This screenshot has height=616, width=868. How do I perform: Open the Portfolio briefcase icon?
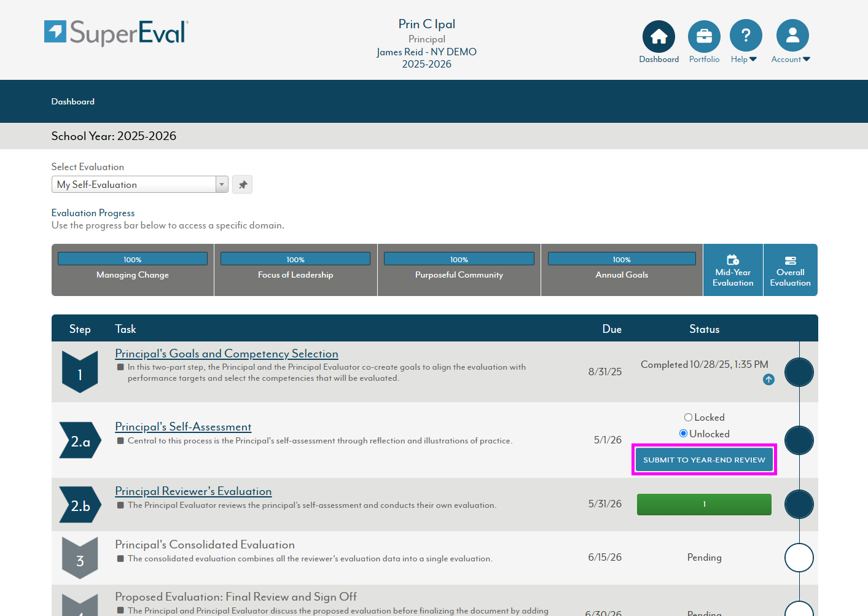coord(704,36)
